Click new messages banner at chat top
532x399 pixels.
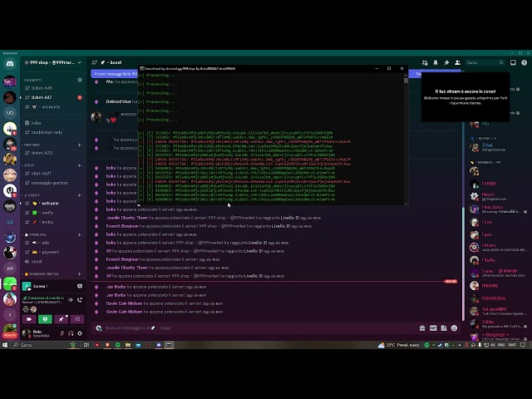(115, 74)
